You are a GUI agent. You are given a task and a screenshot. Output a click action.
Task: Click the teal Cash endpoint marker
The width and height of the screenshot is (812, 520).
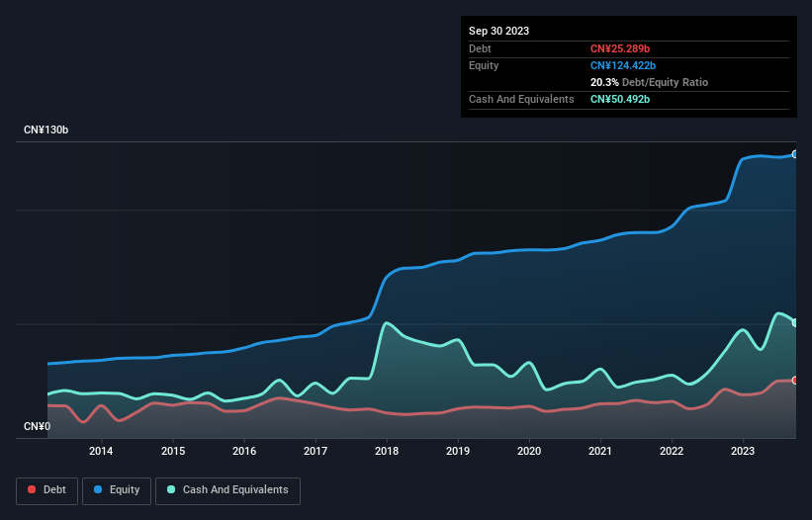[795, 323]
